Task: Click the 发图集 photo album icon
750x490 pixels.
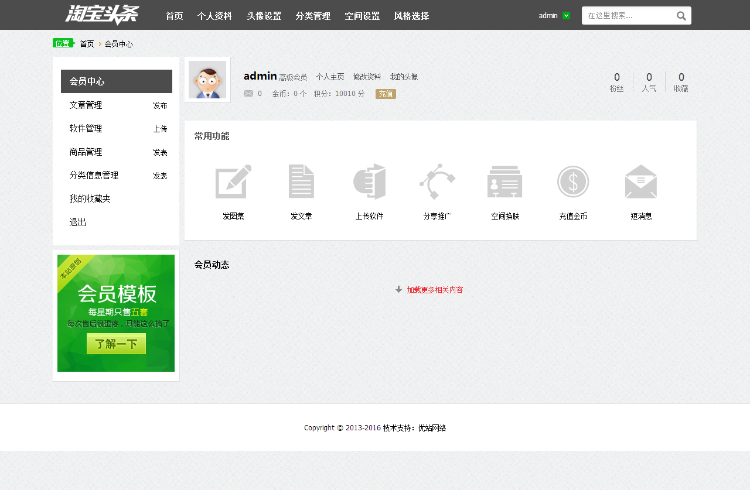Action: click(x=233, y=182)
